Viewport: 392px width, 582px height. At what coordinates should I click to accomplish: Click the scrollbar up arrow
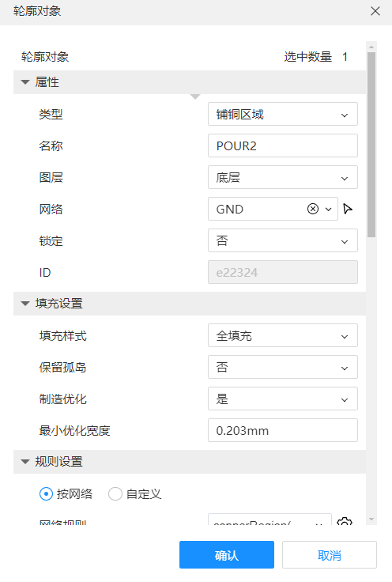tap(371, 47)
